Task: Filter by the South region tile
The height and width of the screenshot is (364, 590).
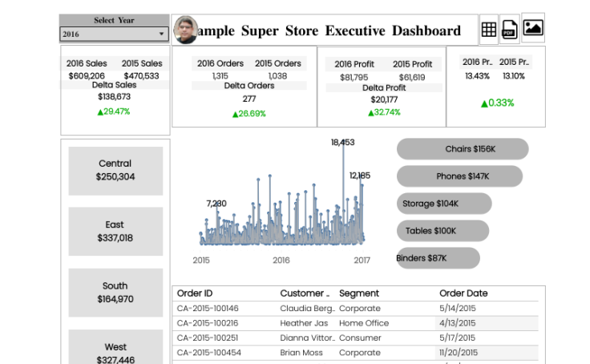Action: coord(115,293)
